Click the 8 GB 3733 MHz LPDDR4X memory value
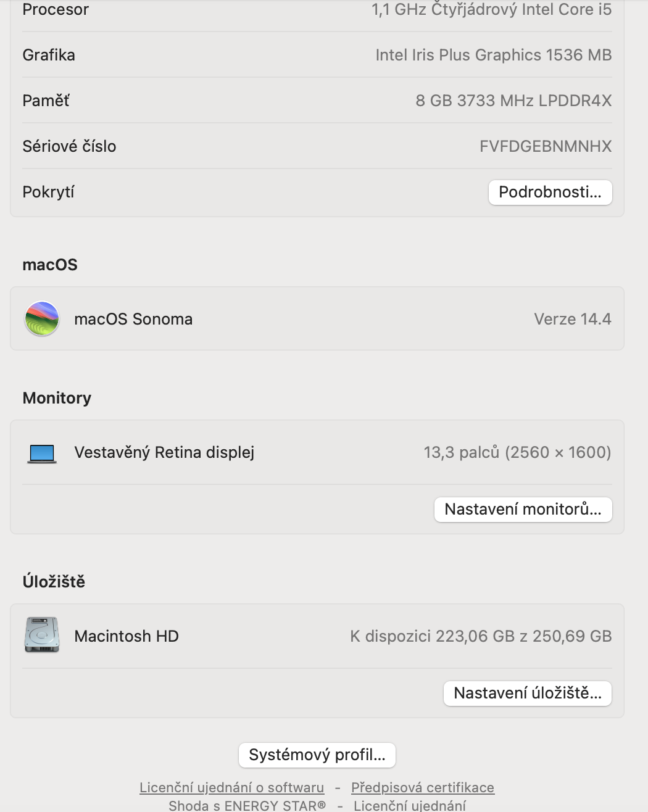This screenshot has width=648, height=812. [x=513, y=101]
